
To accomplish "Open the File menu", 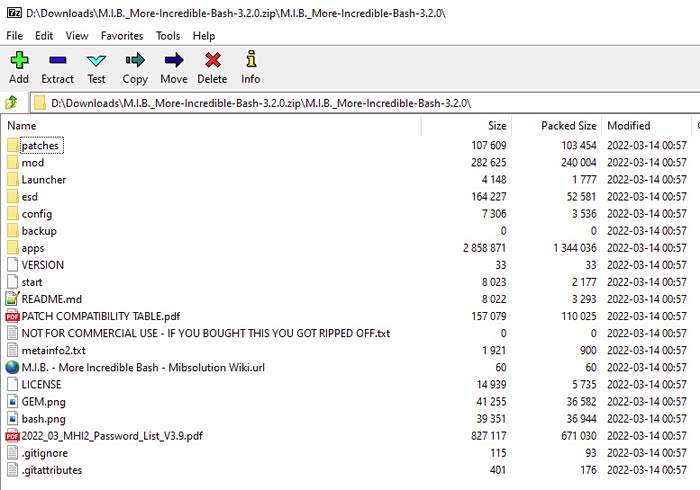I will tap(15, 35).
